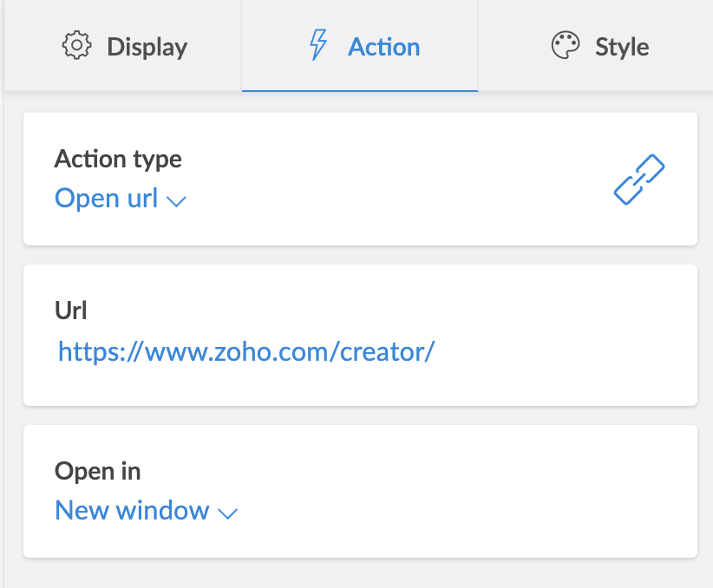This screenshot has height=588, width=713.
Task: Click the chain link icon
Action: coord(639,180)
